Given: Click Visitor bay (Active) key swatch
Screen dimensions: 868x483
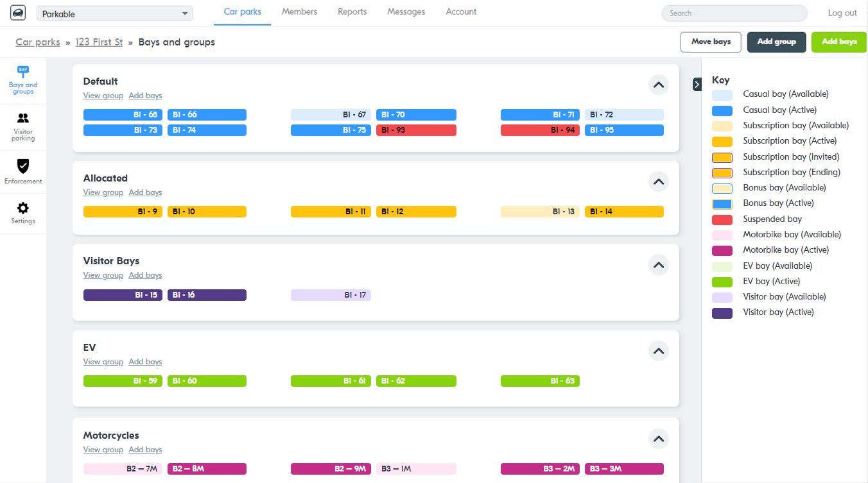Looking at the screenshot, I should (722, 313).
